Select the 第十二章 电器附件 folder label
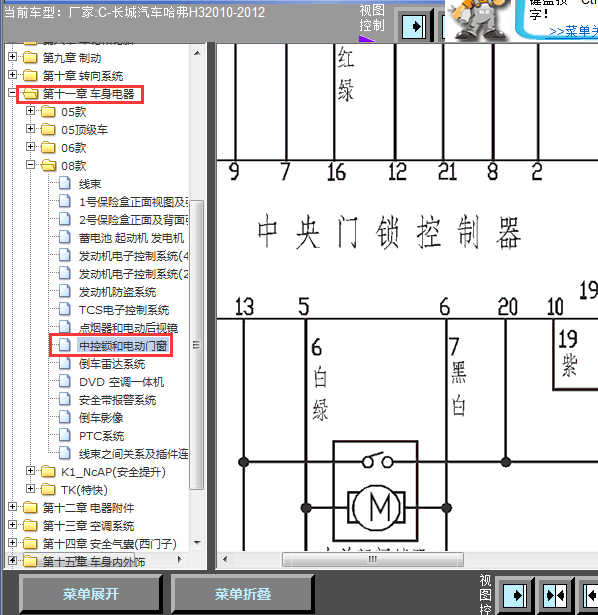Viewport: 598px width, 615px height. click(88, 508)
